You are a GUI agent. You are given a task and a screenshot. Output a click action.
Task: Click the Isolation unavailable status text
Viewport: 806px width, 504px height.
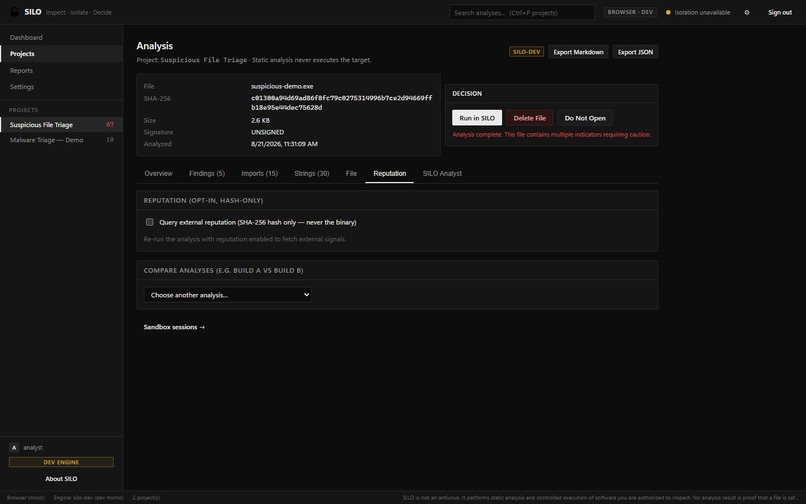702,12
